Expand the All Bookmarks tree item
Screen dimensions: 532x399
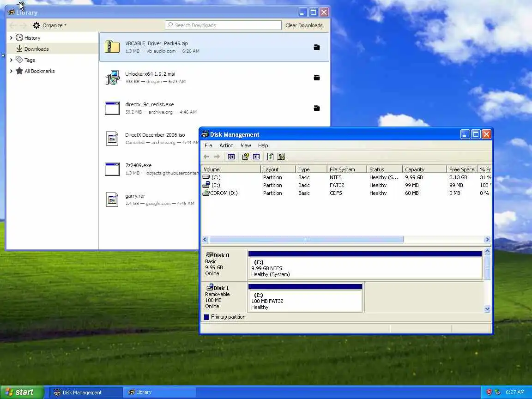coord(11,71)
